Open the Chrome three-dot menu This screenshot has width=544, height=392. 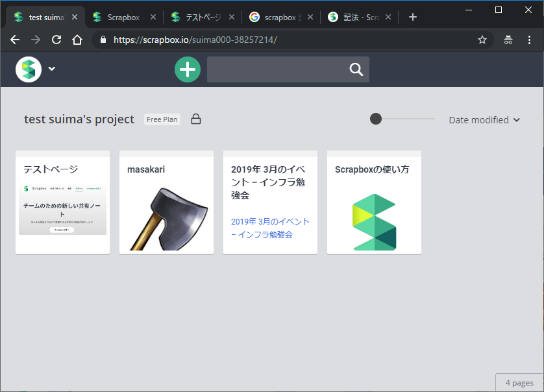coord(529,40)
